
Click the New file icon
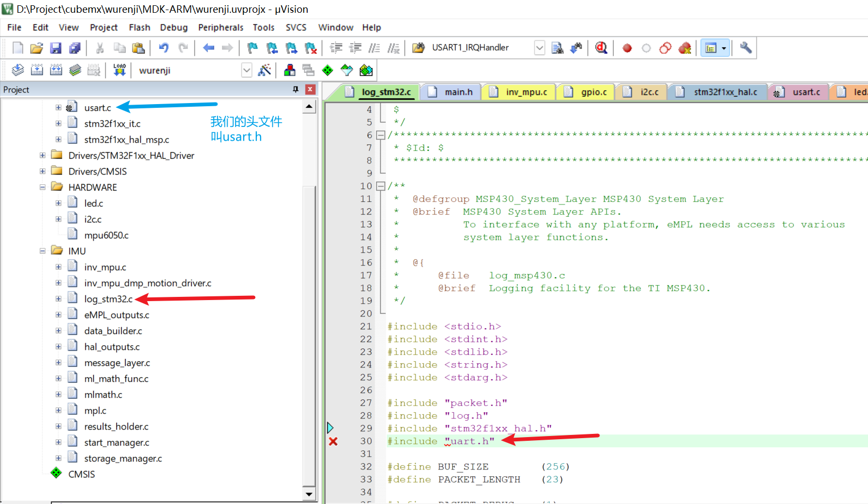point(18,48)
